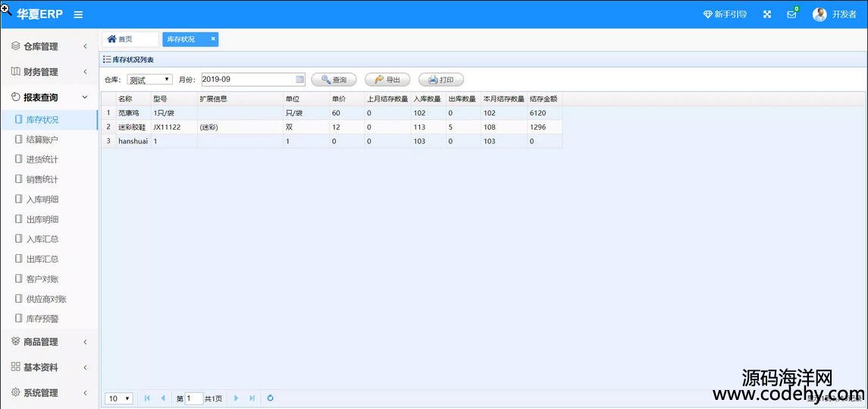This screenshot has width=868, height=409.
Task: Click the 查询 search button
Action: 334,80
